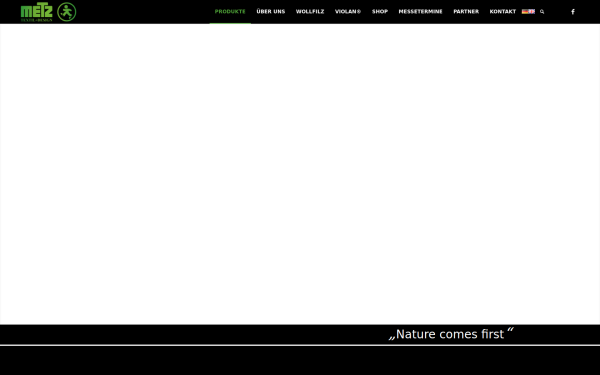Click the "Nature comes first" slogan text
Viewport: 600px width, 375px height.
coord(451,334)
